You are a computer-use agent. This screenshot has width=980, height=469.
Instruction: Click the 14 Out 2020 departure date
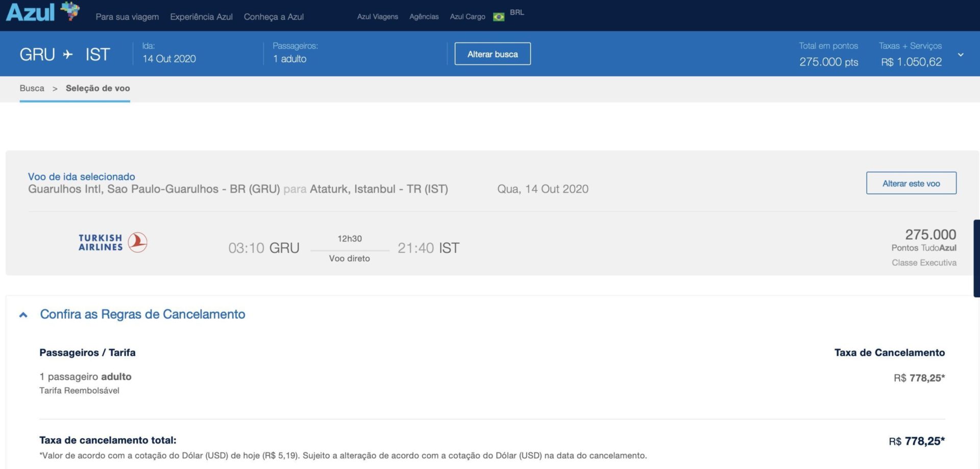(169, 59)
